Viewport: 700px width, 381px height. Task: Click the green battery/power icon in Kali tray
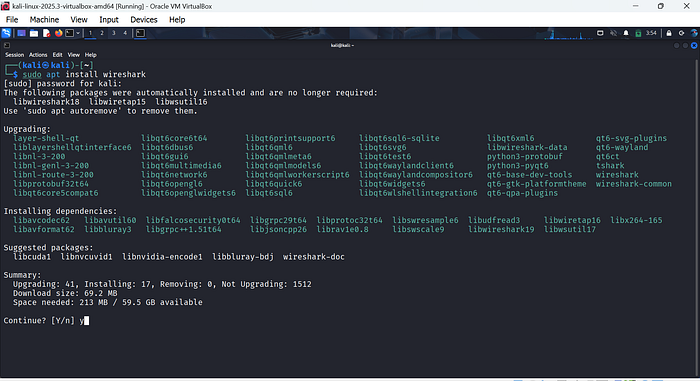pos(638,33)
